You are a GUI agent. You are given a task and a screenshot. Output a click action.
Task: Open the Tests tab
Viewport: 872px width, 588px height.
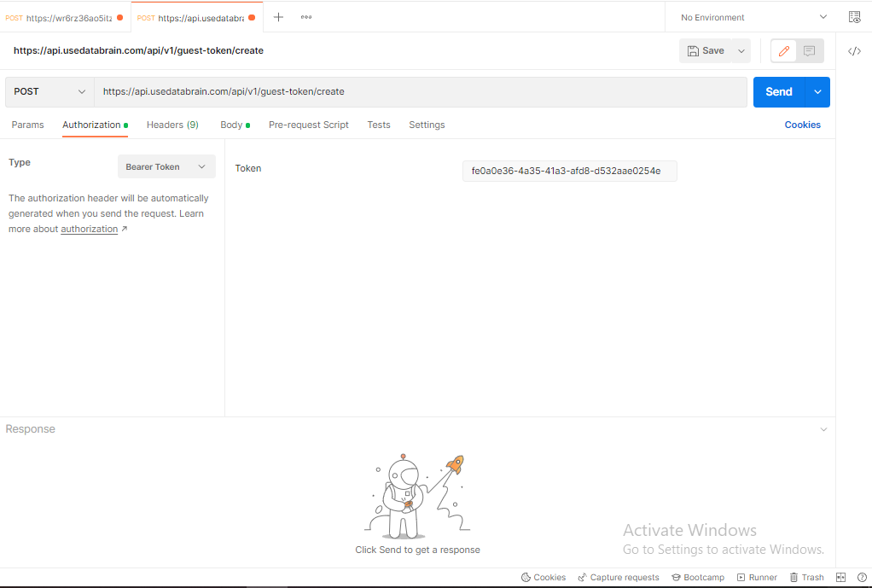379,125
